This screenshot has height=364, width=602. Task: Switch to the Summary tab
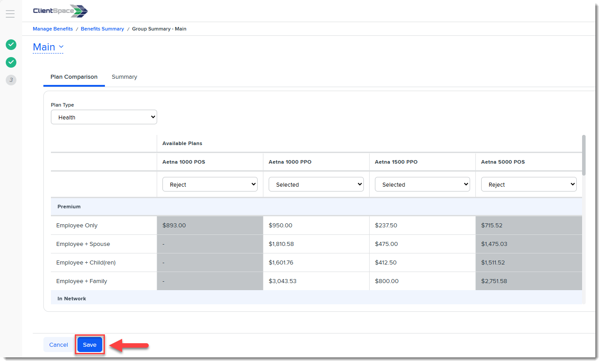tap(124, 77)
